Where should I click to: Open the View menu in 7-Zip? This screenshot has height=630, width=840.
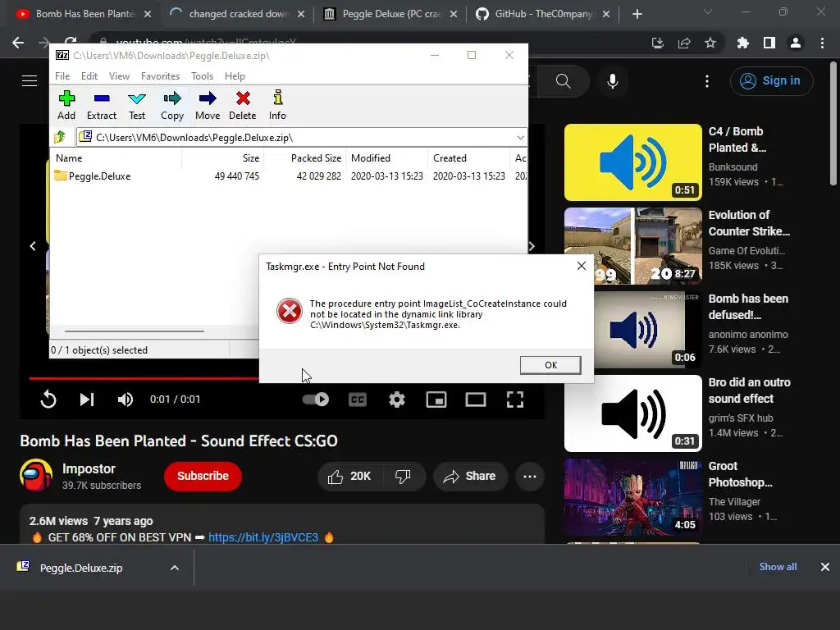click(119, 76)
